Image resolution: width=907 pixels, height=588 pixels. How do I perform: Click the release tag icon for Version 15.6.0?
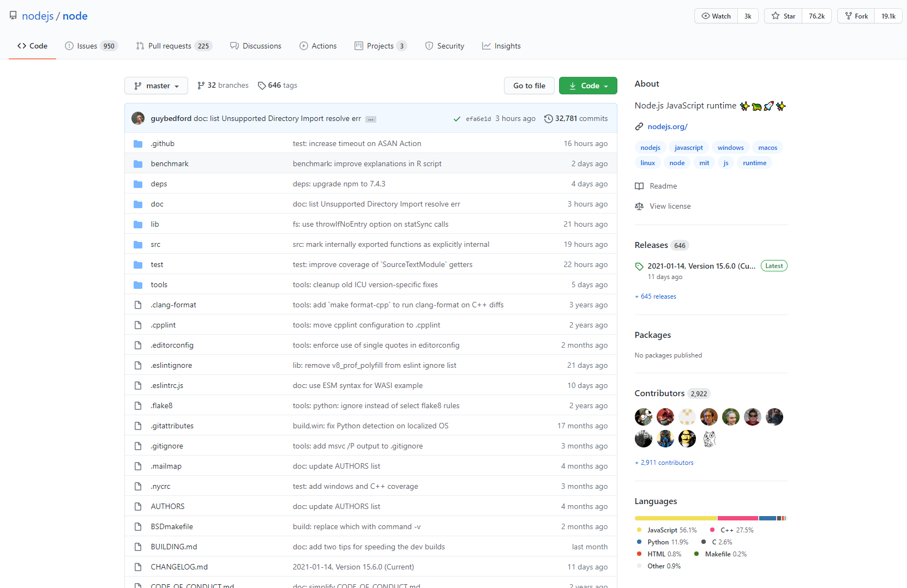639,266
